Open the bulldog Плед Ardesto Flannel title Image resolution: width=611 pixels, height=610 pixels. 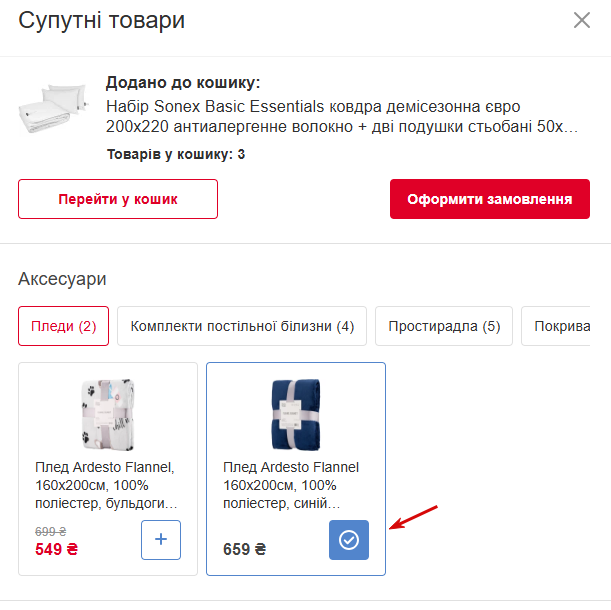pyautogui.click(x=106, y=485)
